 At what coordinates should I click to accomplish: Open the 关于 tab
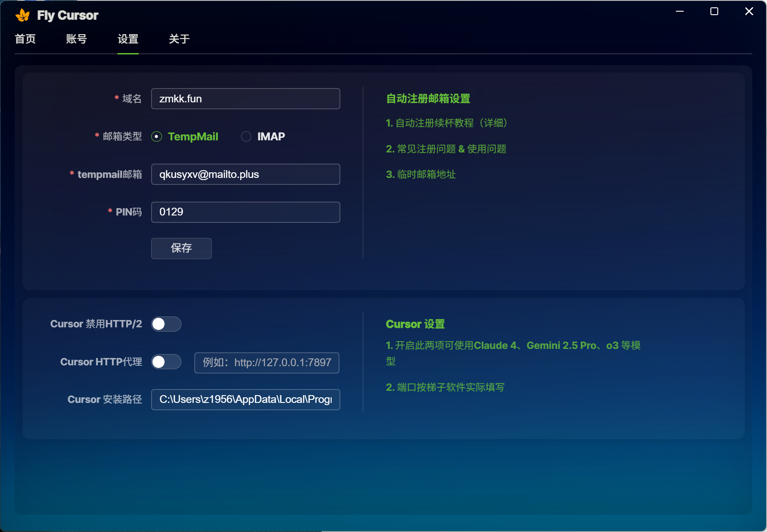click(x=179, y=39)
